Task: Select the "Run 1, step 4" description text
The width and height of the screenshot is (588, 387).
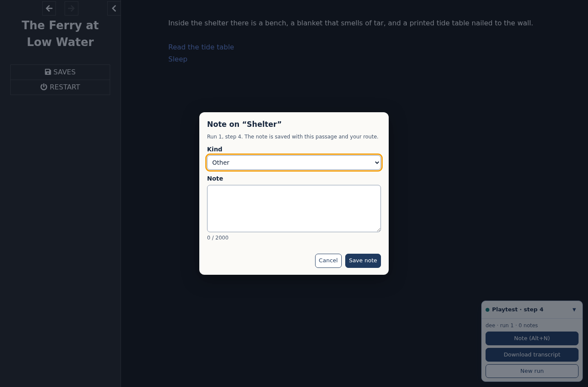Action: coord(293,137)
